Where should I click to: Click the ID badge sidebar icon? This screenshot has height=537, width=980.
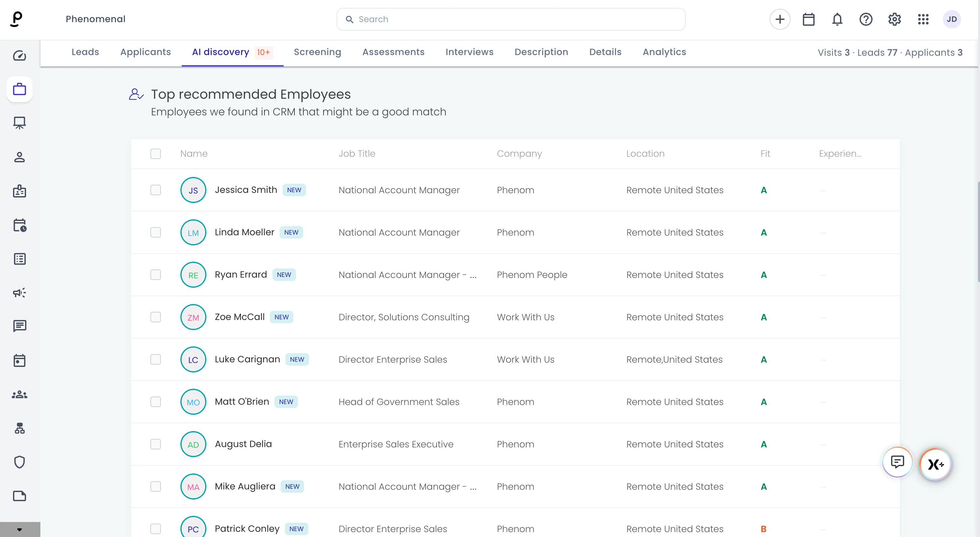point(20,191)
